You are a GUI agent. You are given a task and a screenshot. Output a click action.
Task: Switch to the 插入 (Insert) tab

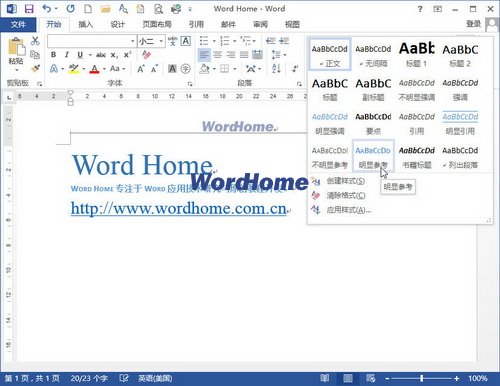(x=86, y=24)
